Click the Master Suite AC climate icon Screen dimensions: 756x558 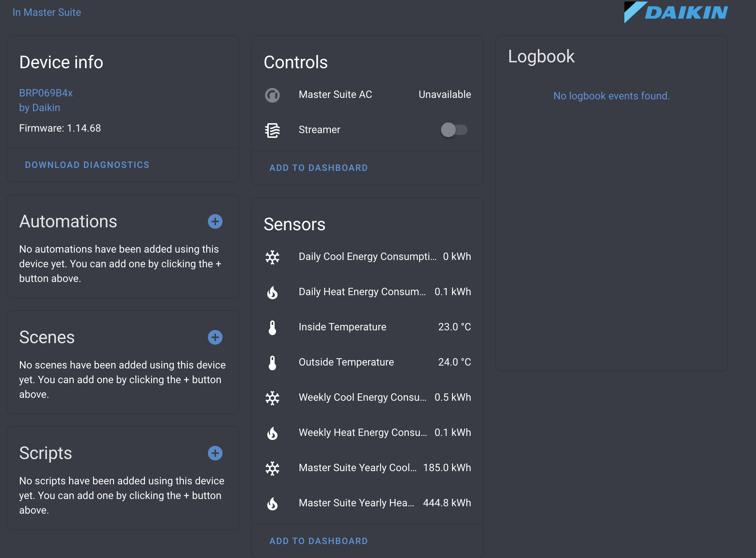click(273, 95)
